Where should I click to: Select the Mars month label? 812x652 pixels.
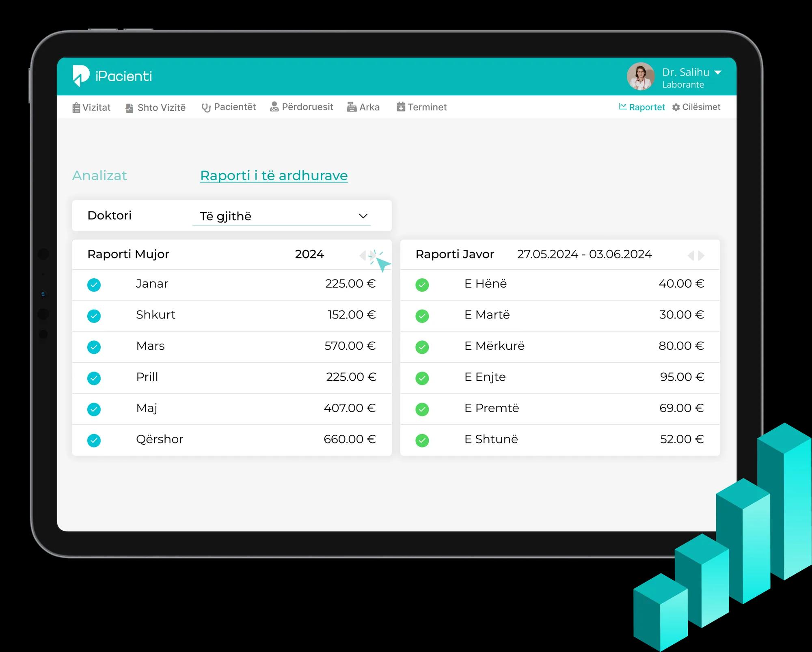point(151,346)
